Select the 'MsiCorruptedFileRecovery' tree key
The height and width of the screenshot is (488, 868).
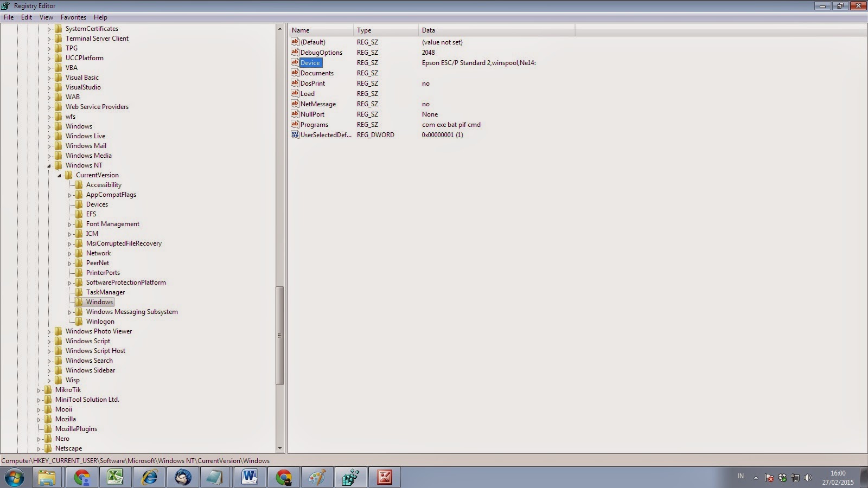pyautogui.click(x=124, y=243)
